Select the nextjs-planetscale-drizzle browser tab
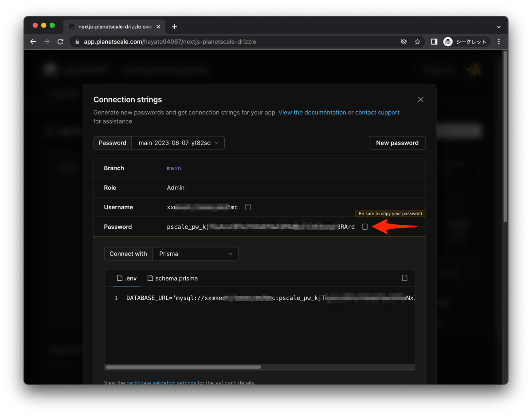 115,27
